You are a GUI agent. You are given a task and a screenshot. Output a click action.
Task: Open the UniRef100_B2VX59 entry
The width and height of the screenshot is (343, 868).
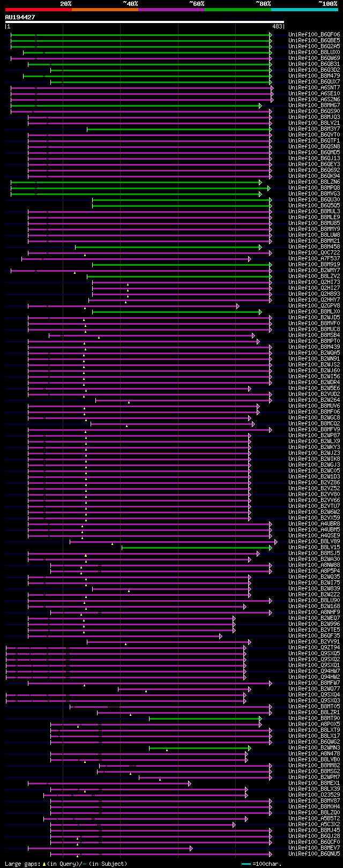coord(314,518)
